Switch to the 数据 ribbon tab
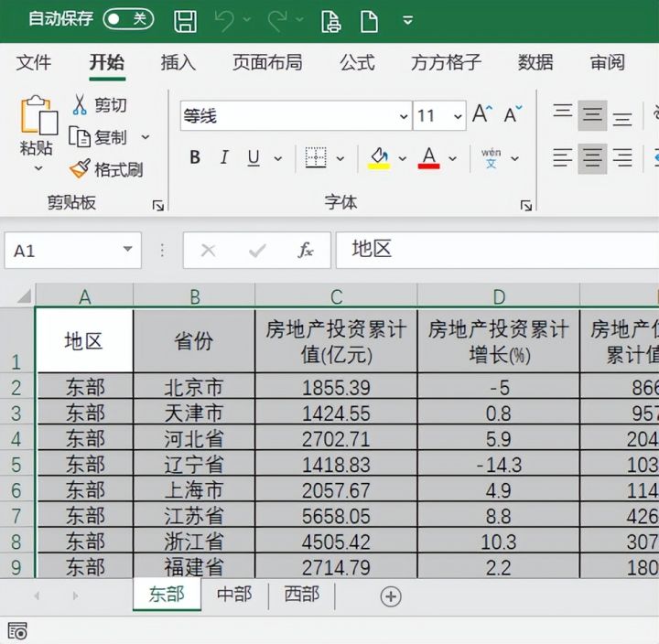Screen dimensions: 659x644 pos(535,62)
